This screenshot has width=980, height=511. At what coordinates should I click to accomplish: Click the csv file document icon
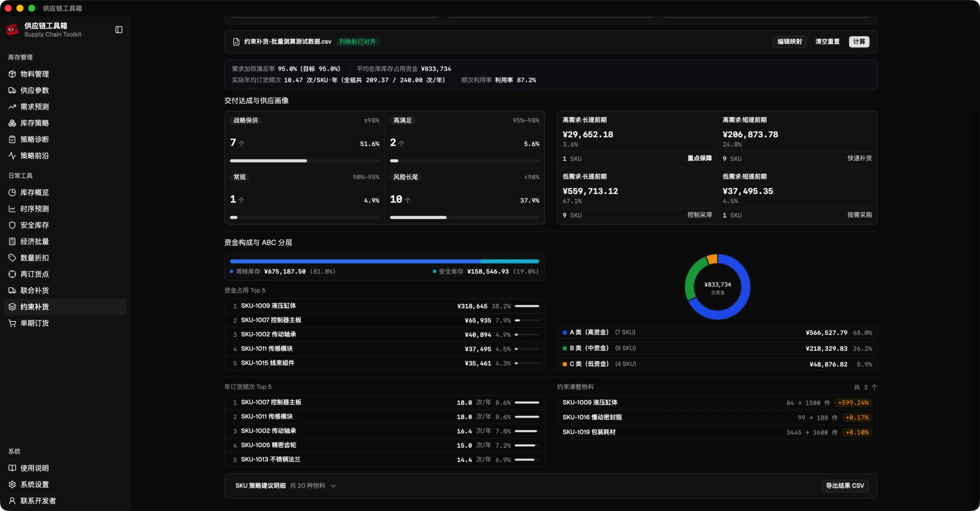(x=236, y=42)
